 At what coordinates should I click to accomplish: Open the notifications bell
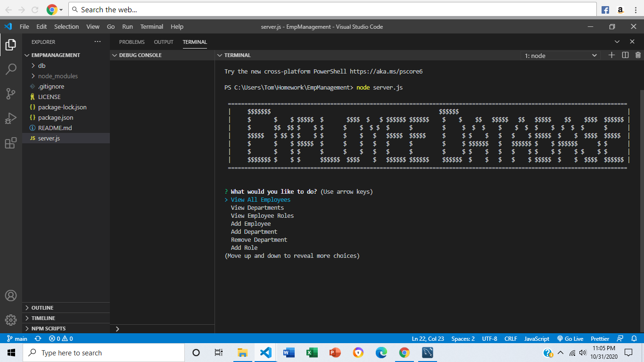[634, 338]
